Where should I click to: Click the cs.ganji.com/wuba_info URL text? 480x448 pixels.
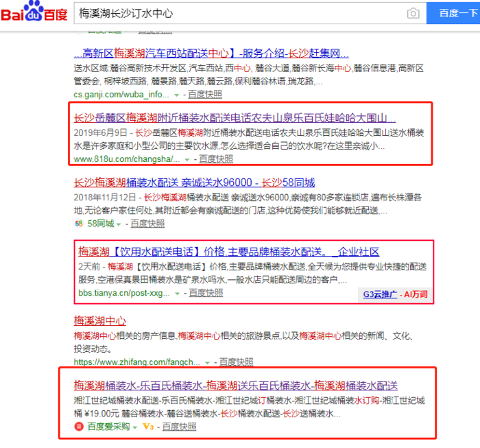pos(121,95)
